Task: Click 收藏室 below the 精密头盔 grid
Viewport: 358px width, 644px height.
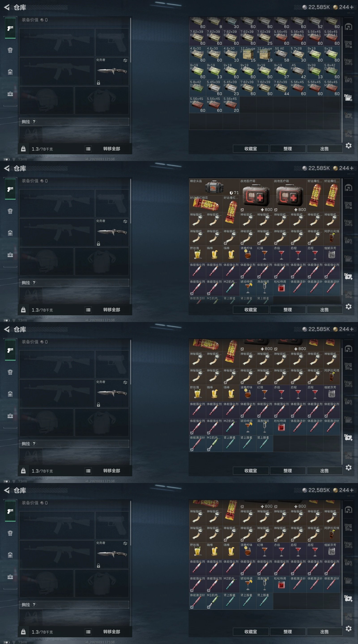Action: [251, 310]
